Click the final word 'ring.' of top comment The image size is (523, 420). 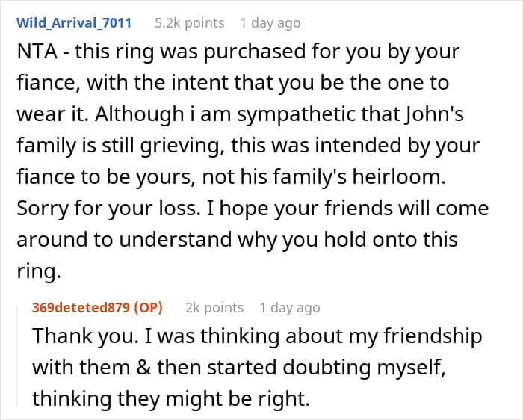coord(39,271)
